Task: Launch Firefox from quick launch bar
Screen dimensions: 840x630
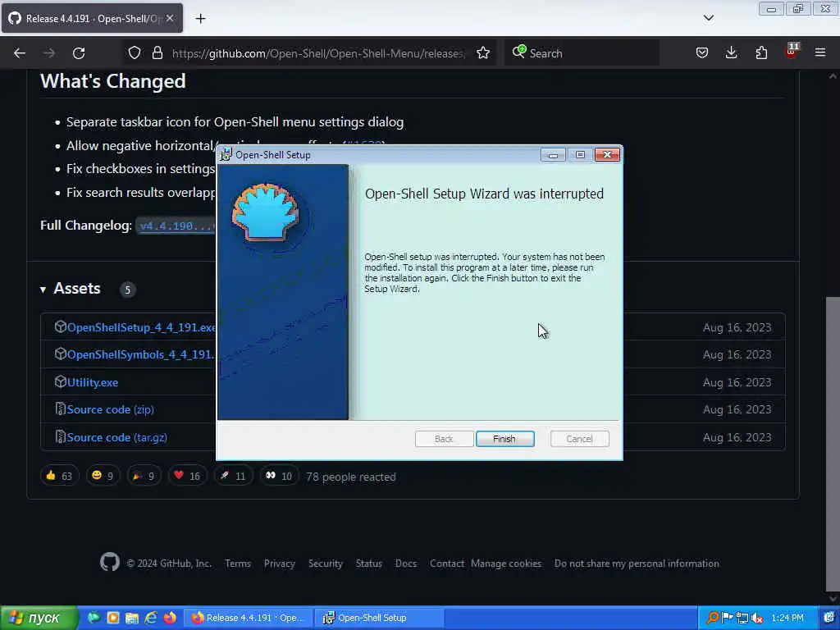Action: tap(170, 618)
